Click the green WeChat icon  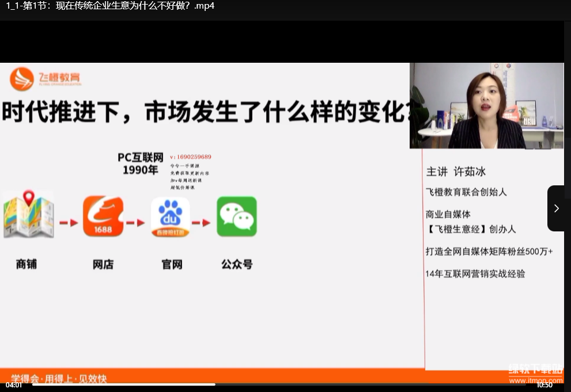pyautogui.click(x=237, y=216)
